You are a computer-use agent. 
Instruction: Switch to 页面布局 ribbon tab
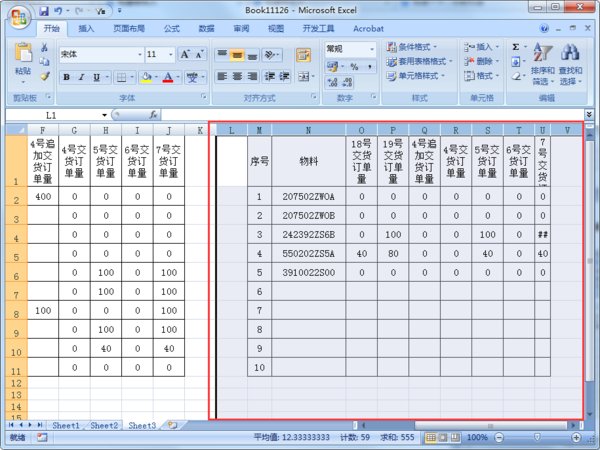point(129,28)
